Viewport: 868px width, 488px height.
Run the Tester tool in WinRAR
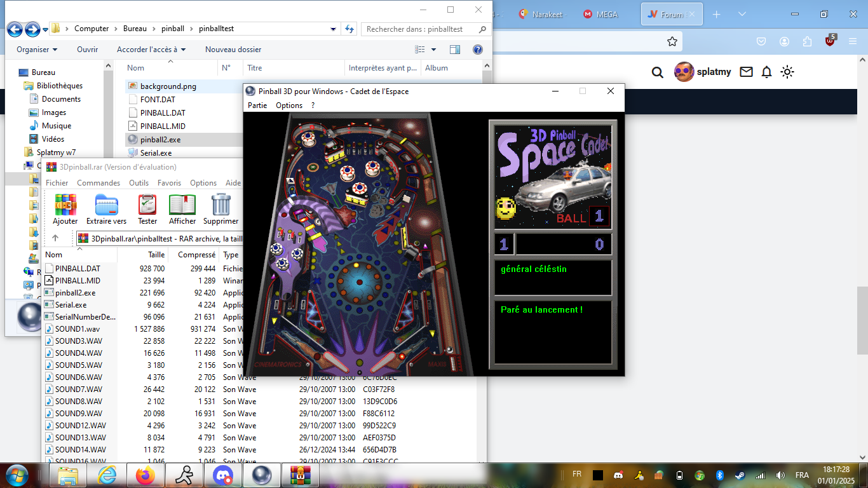point(147,209)
